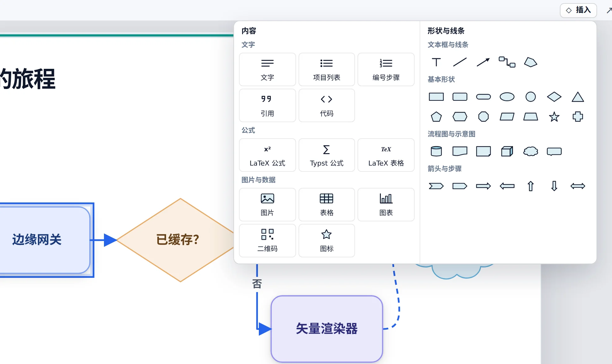This screenshot has height=364, width=612.
Task: Insert a 二维码 QR code
Action: 267,241
